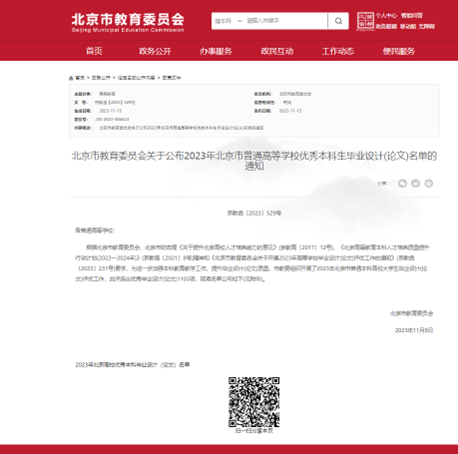458x454 pixels.
Task: Open 政务公开 navigation tab
Action: click(155, 51)
